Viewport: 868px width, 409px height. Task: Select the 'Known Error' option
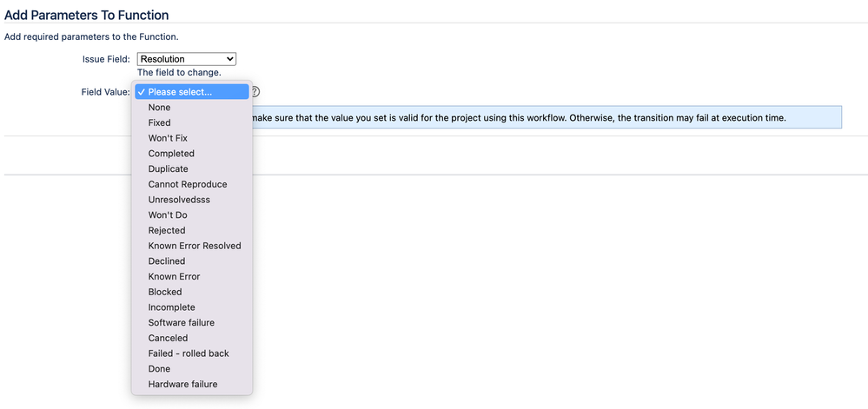(191, 276)
